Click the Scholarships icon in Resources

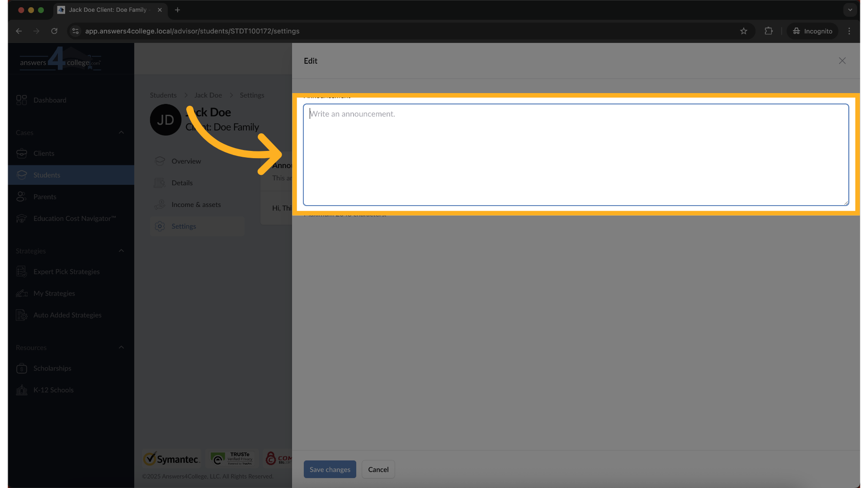pyautogui.click(x=21, y=369)
